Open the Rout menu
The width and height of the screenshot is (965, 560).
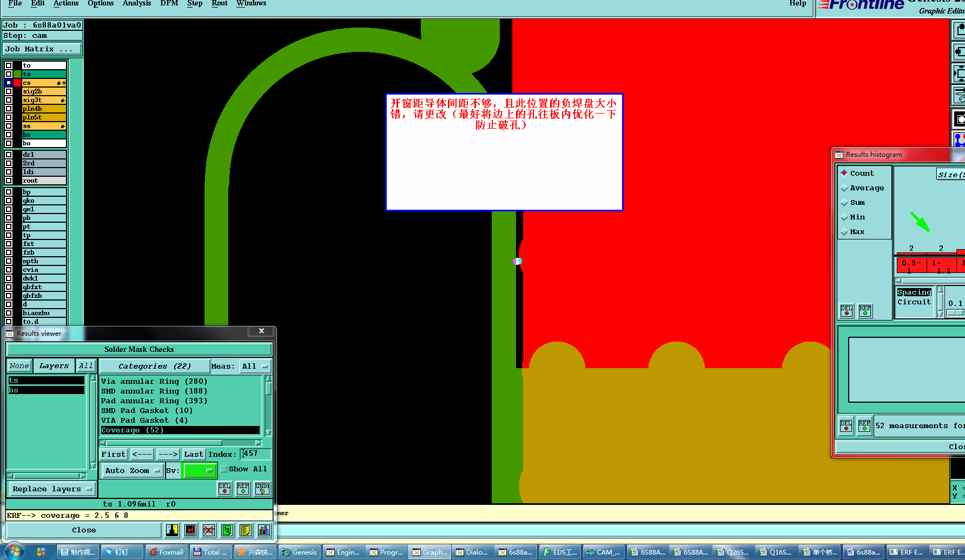(220, 3)
